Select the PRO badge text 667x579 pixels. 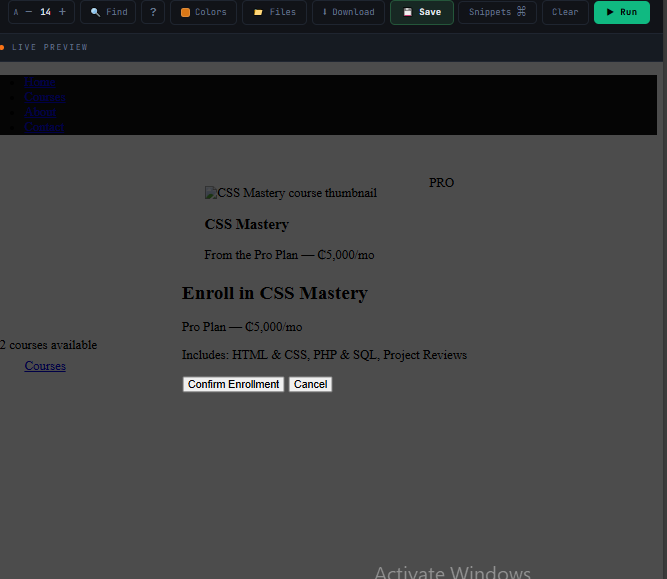[441, 183]
